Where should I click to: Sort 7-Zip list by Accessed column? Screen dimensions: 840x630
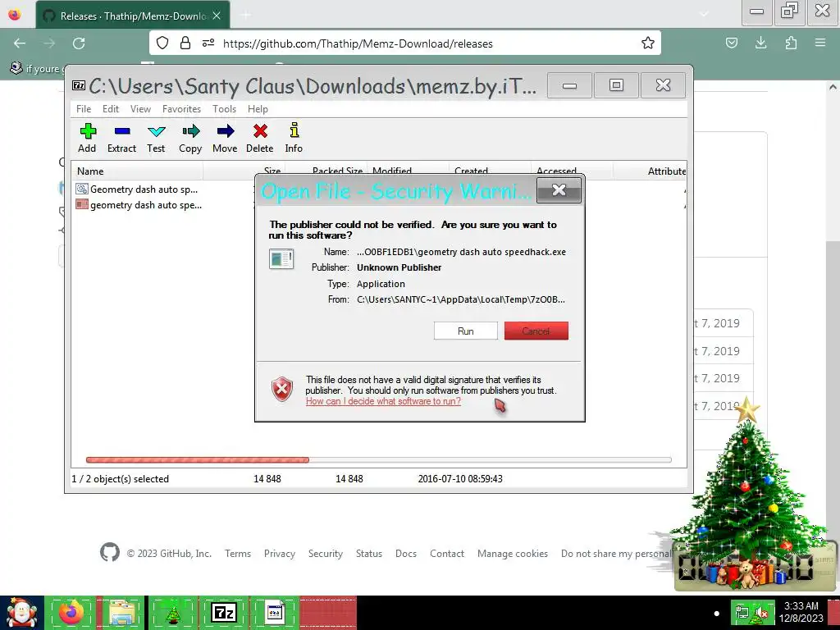pyautogui.click(x=572, y=169)
